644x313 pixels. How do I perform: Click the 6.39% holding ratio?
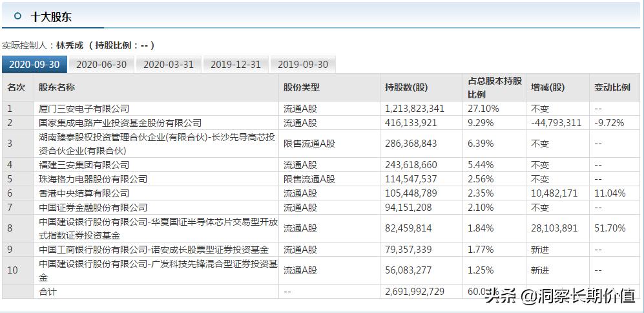click(x=481, y=144)
